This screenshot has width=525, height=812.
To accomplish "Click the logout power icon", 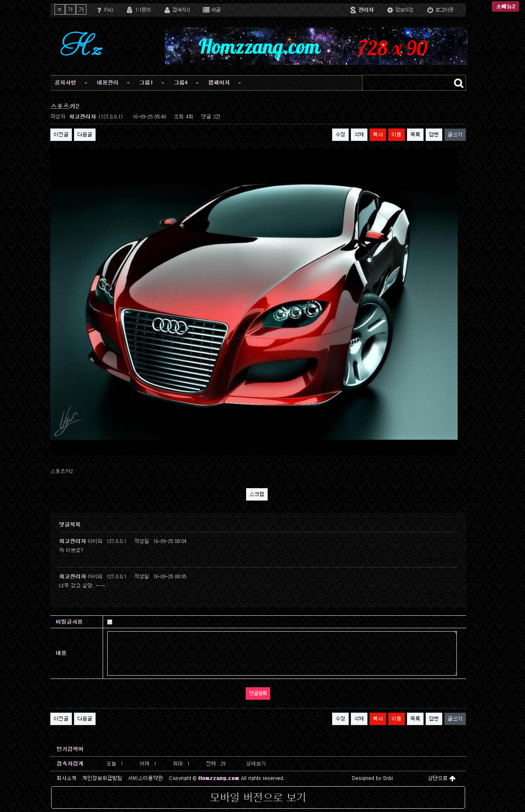I will [x=430, y=10].
